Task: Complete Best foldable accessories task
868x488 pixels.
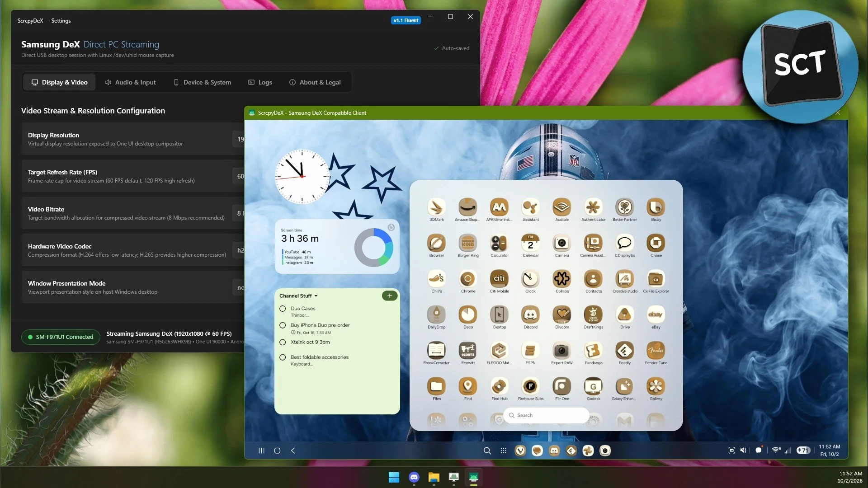Action: point(283,357)
